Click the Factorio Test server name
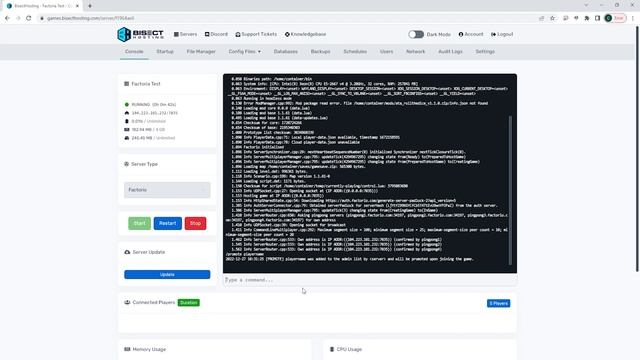640x360 pixels. (x=146, y=84)
